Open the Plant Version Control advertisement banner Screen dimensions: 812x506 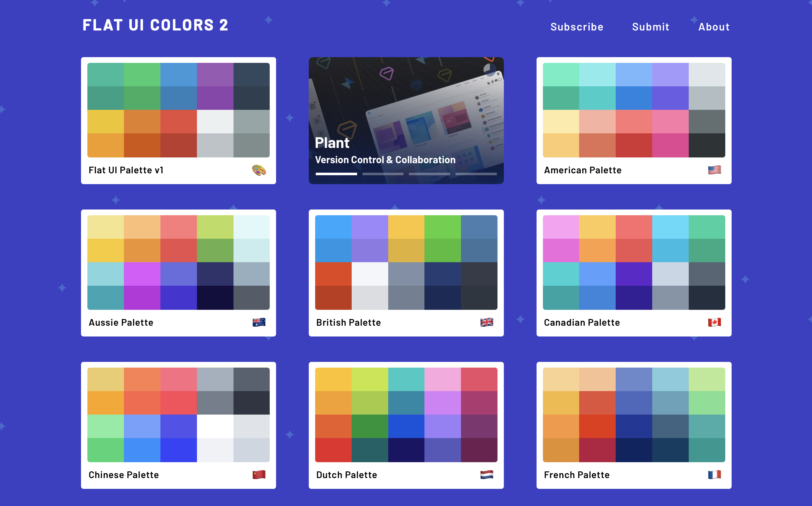406,110
